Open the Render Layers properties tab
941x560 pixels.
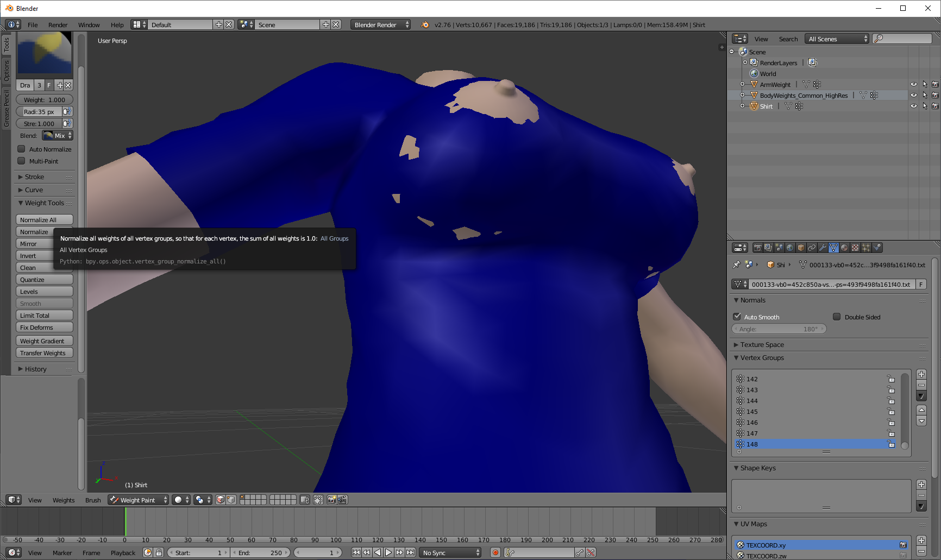coord(768,248)
